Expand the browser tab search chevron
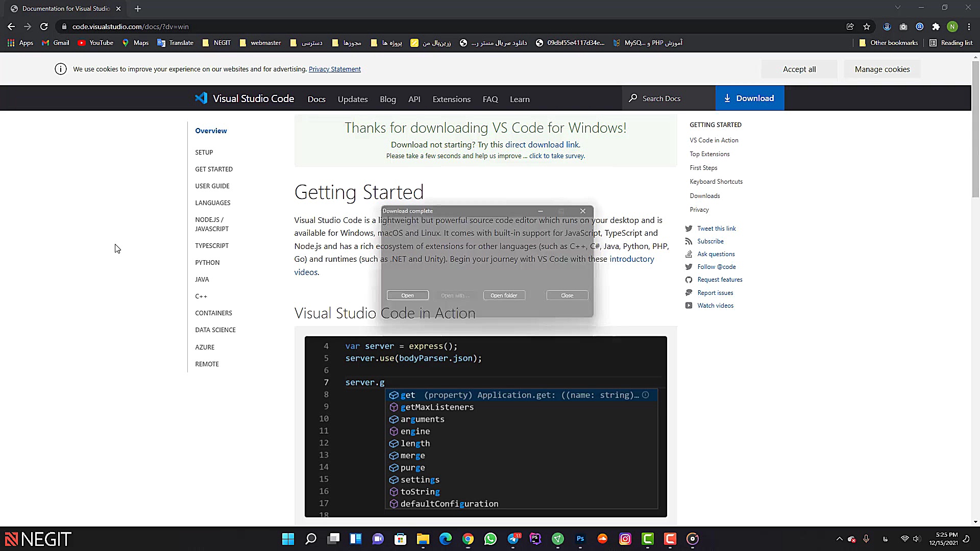The image size is (980, 551). pos(897,7)
